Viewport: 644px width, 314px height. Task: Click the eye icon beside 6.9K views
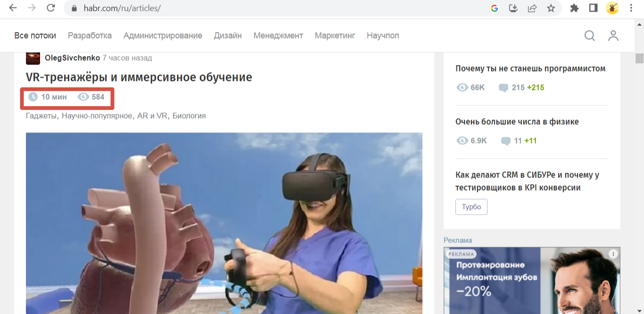pyautogui.click(x=462, y=141)
